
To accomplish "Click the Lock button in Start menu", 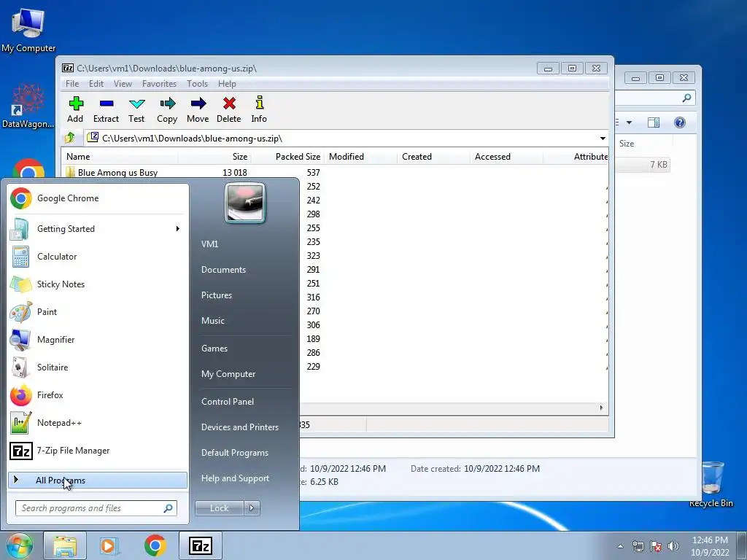I will (219, 508).
